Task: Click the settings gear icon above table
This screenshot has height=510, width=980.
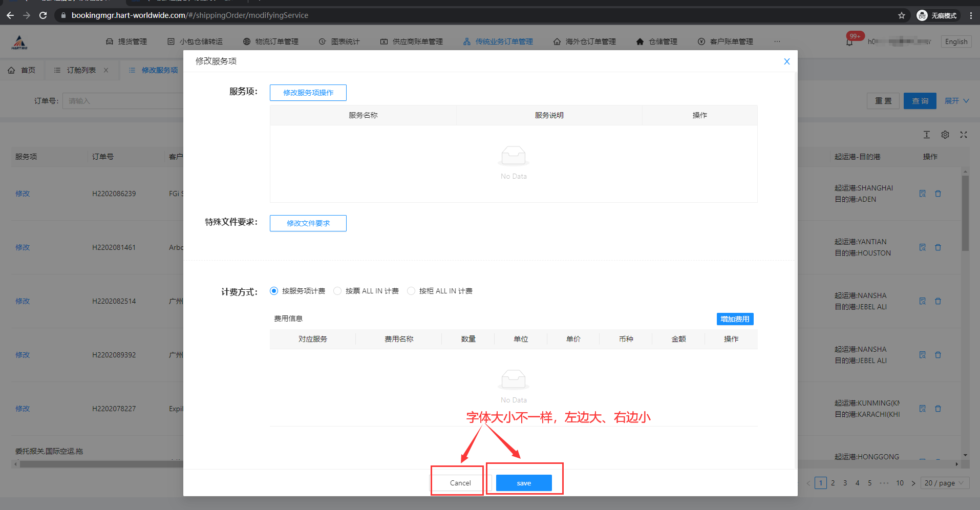Action: point(945,135)
